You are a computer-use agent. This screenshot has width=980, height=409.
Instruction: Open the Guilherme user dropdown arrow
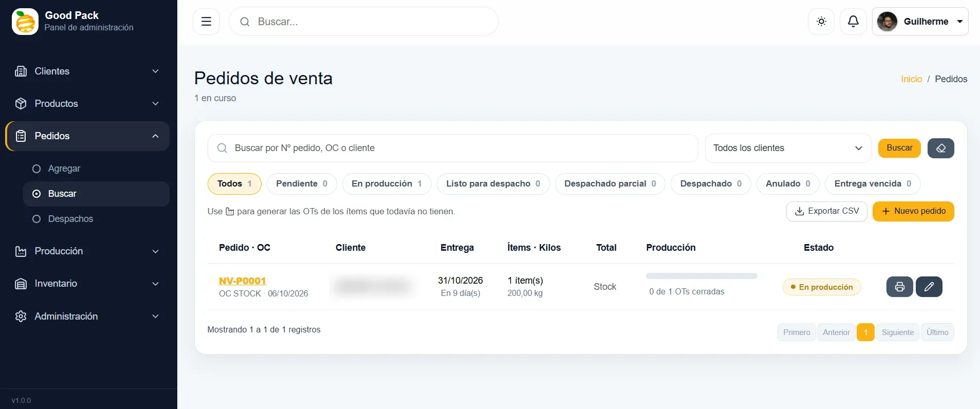coord(959,22)
